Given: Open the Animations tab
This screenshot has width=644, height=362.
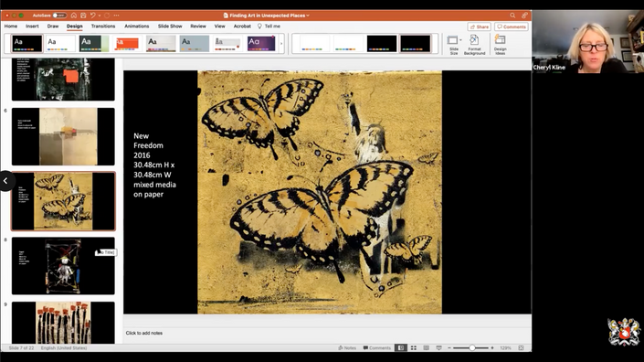Looking at the screenshot, I should click(137, 26).
